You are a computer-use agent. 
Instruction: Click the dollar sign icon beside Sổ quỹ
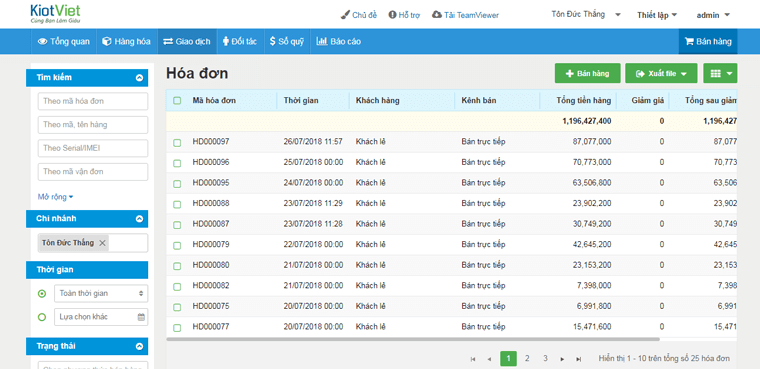[273, 42]
